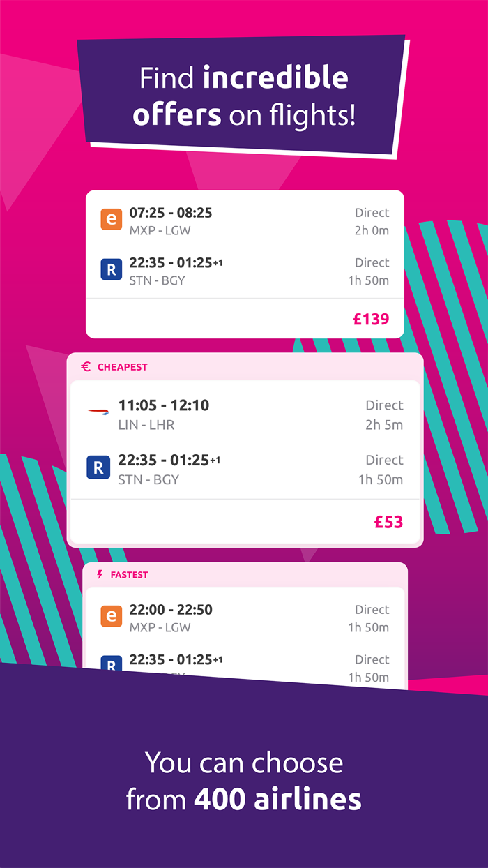
Task: Select the British Airways logo on cheapest flight
Action: 98,412
